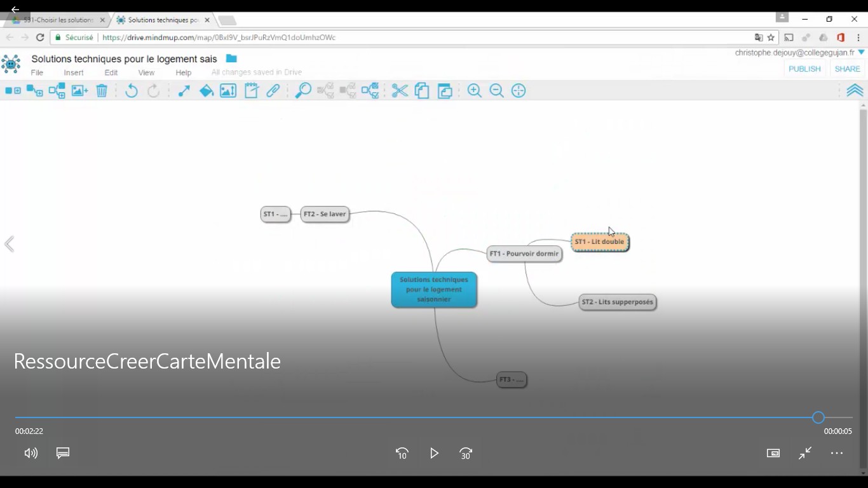Screen dimensions: 868x488
Task: Redo the action in MindMup toolbar
Action: pos(153,91)
